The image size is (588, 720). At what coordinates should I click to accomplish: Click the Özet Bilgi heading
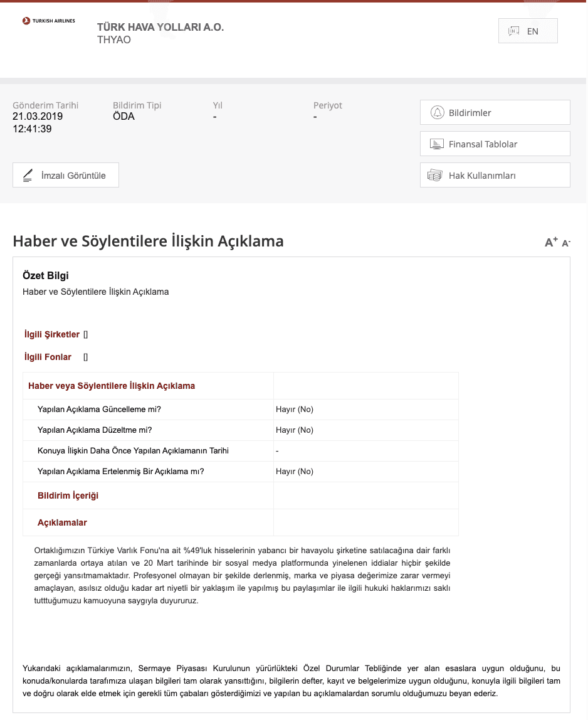46,275
